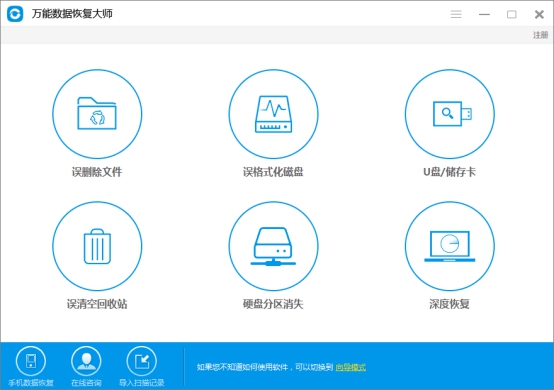Open the 误格式化磁盘 disk recovery icon

(x=273, y=114)
